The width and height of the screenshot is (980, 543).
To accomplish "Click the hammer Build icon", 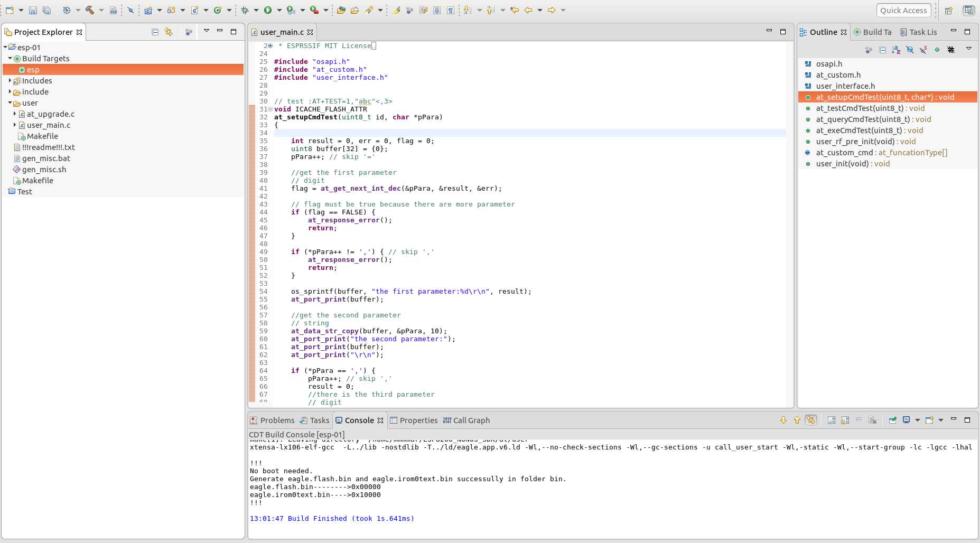I will point(90,10).
